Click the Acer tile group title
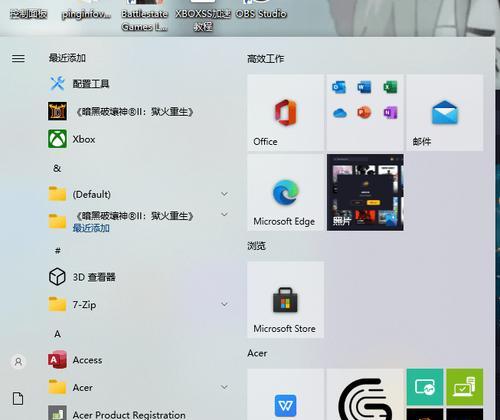 257,353
